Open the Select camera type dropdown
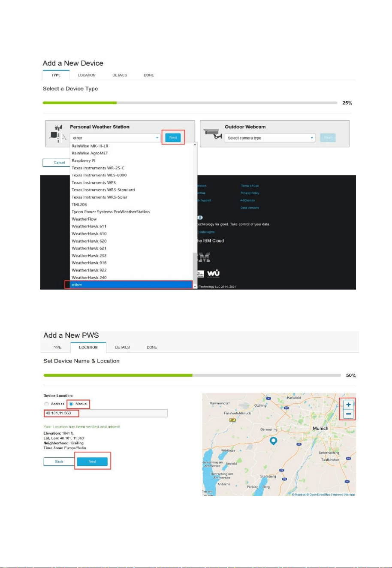392x568 pixels. (270, 138)
